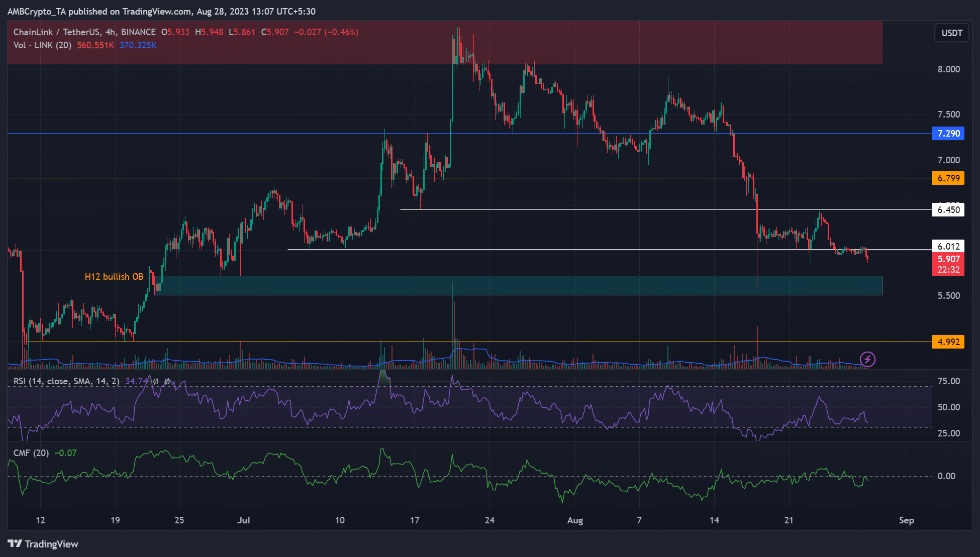
Task: Click the white 6.450 price level label
Action: coord(948,210)
